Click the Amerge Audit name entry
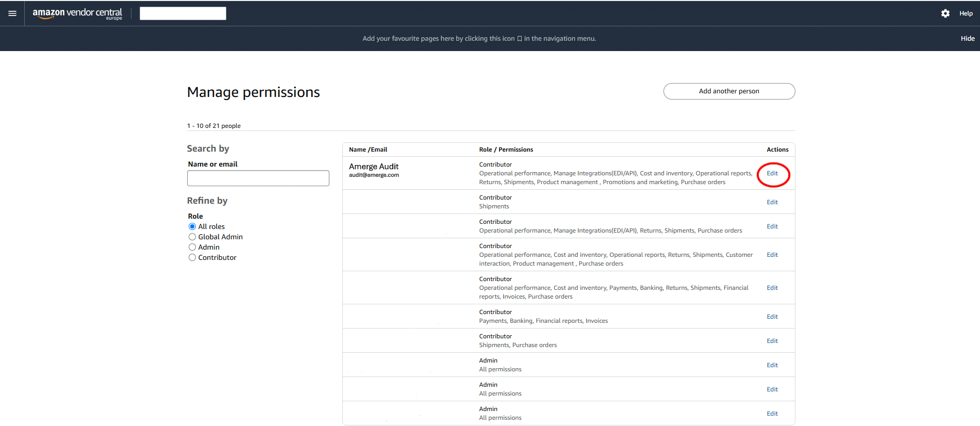The width and height of the screenshot is (980, 426). 374,167
